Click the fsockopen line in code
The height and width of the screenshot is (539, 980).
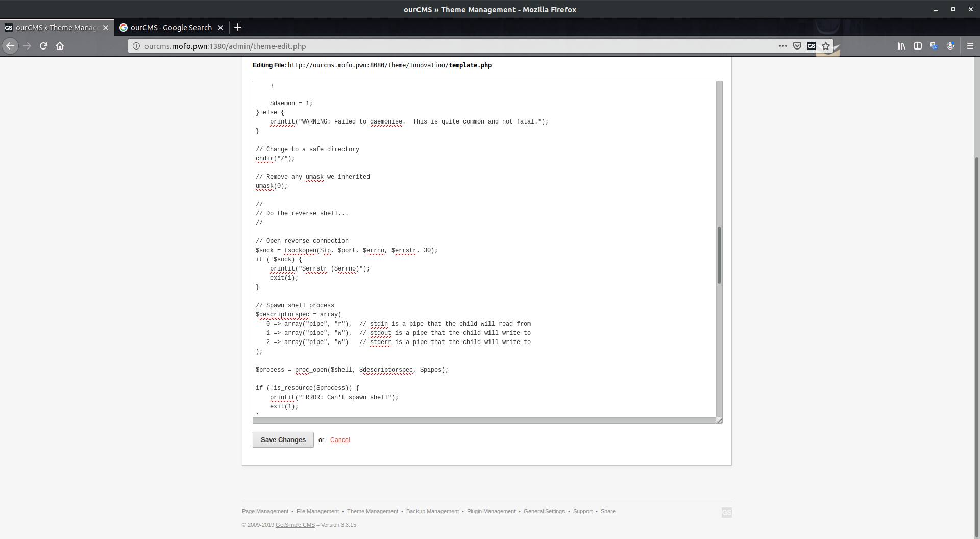[347, 250]
